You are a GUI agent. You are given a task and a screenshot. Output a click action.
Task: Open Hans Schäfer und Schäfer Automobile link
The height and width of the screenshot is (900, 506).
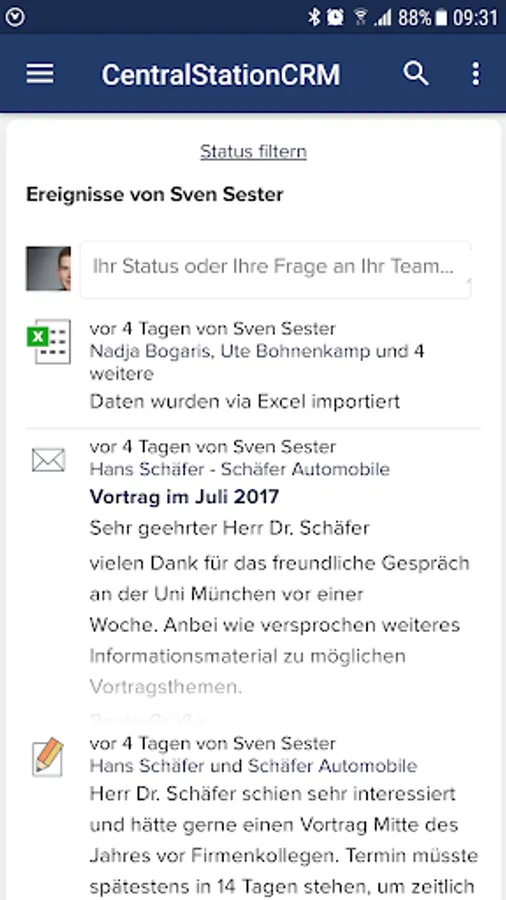tap(254, 766)
